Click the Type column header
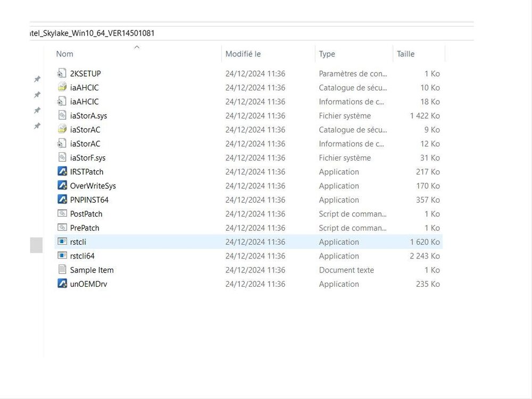 pyautogui.click(x=327, y=54)
